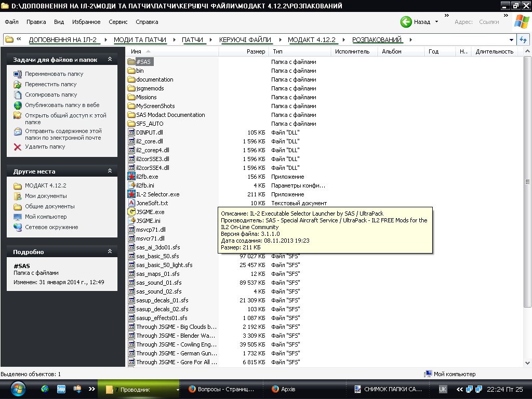Click the jsgmemods folder icon
The height and width of the screenshot is (399, 532).
pos(131,88)
